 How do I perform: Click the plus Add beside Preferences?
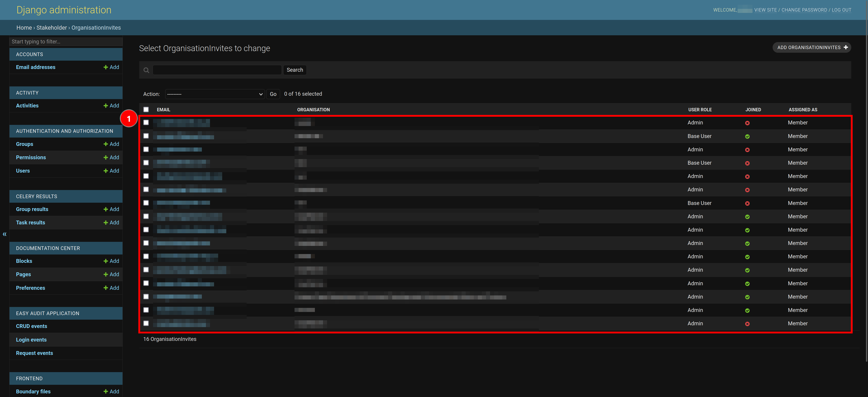pyautogui.click(x=111, y=288)
